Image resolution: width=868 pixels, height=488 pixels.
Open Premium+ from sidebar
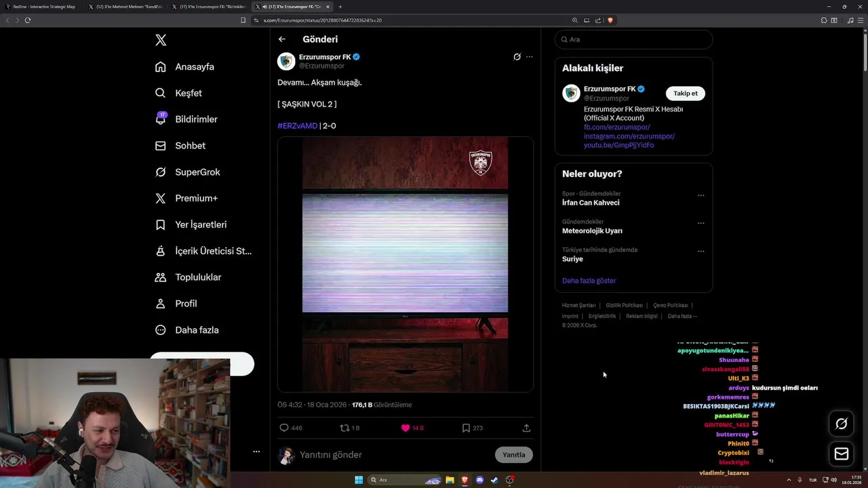[x=186, y=199]
